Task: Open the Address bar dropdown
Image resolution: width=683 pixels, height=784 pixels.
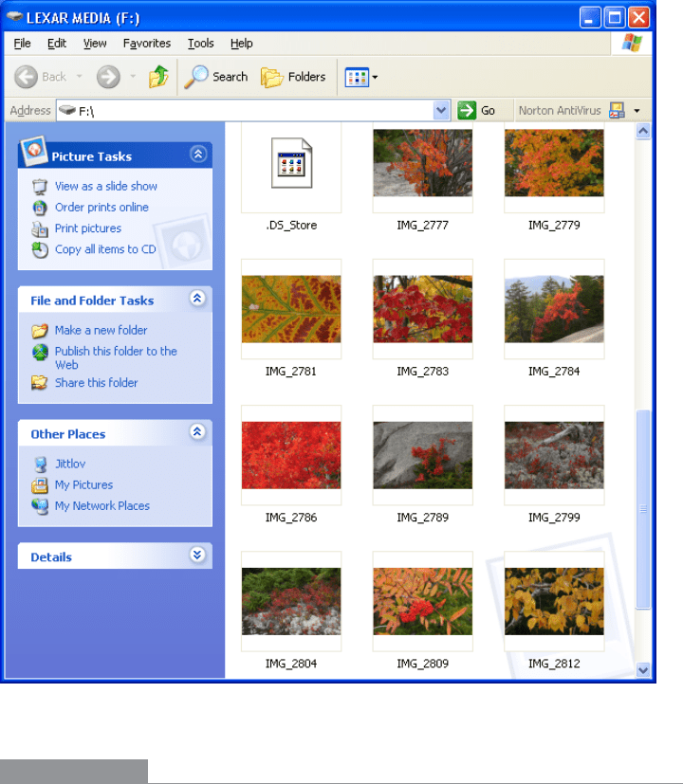Action: [x=441, y=110]
